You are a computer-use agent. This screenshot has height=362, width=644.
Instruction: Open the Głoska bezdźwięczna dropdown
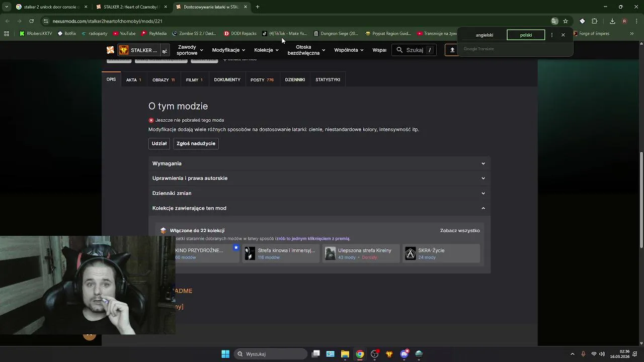tap(306, 50)
